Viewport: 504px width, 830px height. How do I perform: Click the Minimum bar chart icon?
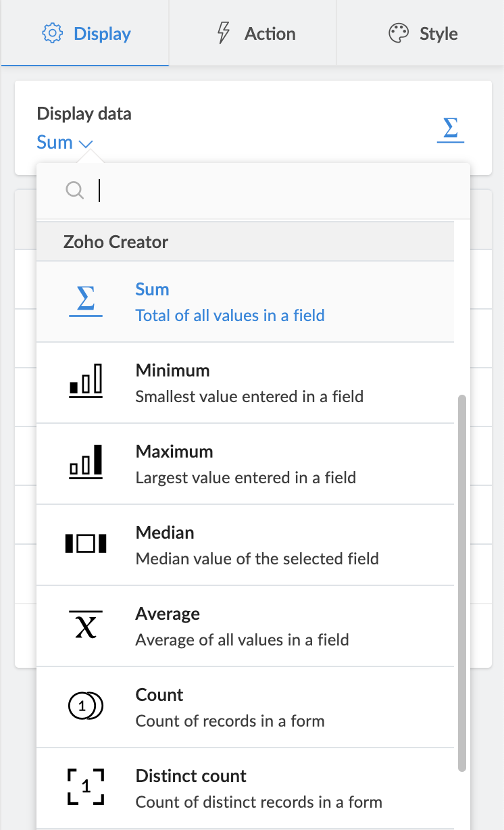(x=86, y=382)
